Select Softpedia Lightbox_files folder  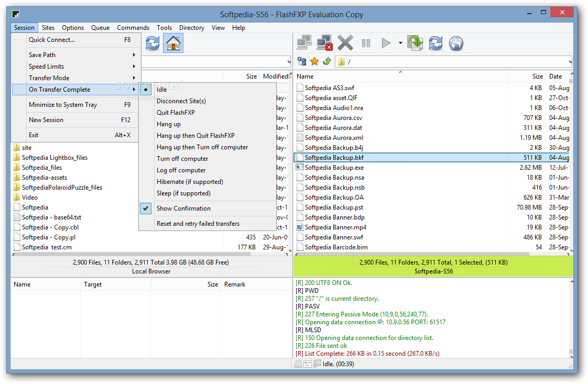pyautogui.click(x=55, y=158)
